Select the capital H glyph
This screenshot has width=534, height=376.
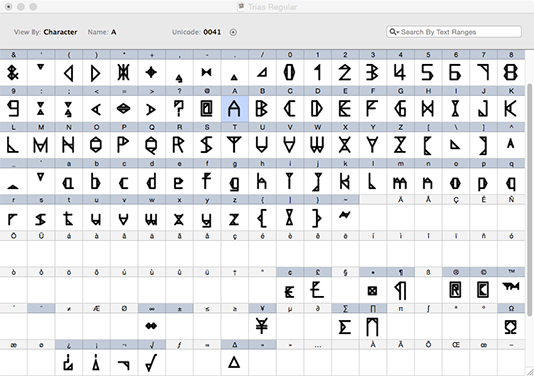(x=428, y=109)
